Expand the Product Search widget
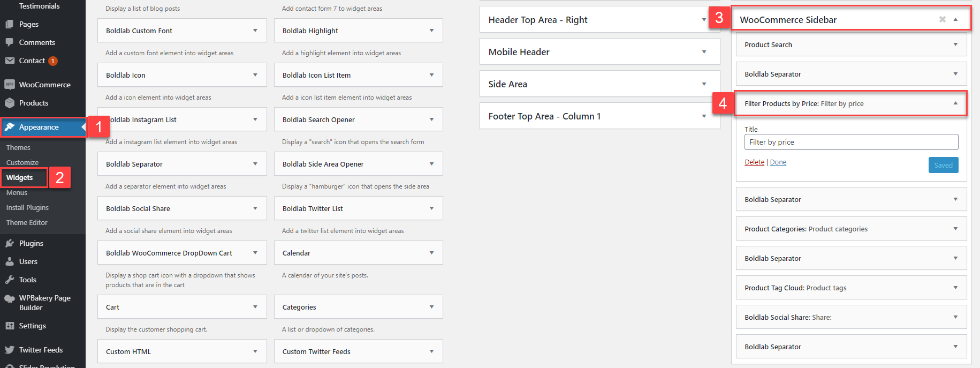This screenshot has height=368, width=980. 955,44
